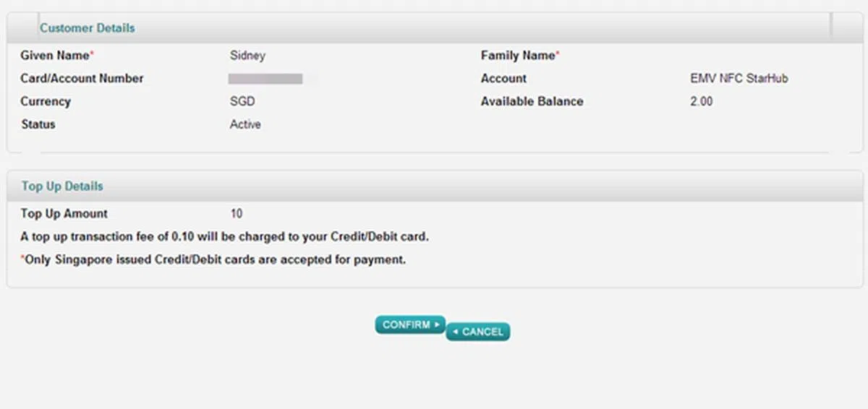Click the transaction fee notice text
The height and width of the screenshot is (409, 868).
[229, 236]
